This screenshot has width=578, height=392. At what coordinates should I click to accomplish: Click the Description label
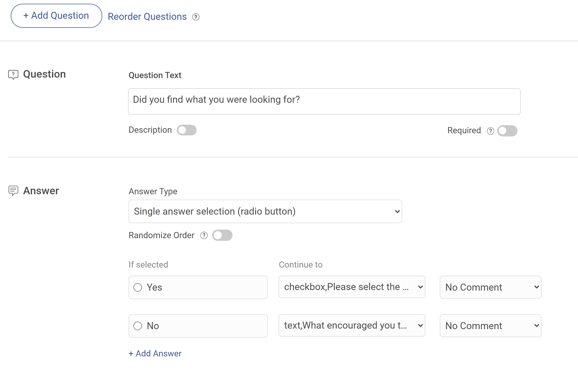click(x=150, y=130)
